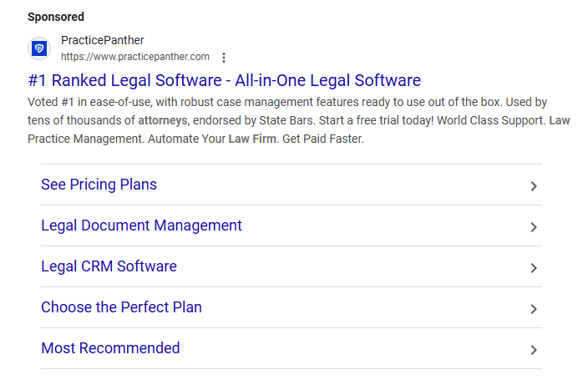Select Choose the Perfect Plan link
The width and height of the screenshot is (588, 385).
tap(121, 307)
